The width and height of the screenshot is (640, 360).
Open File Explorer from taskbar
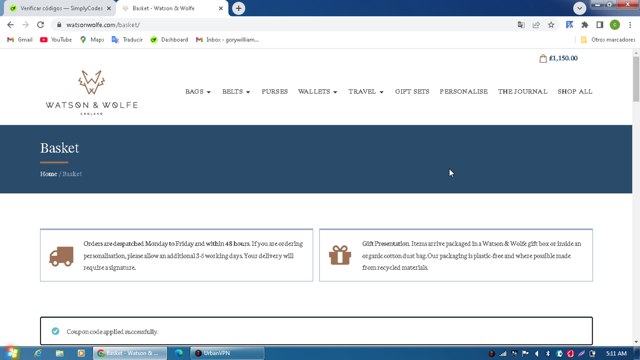60,353
